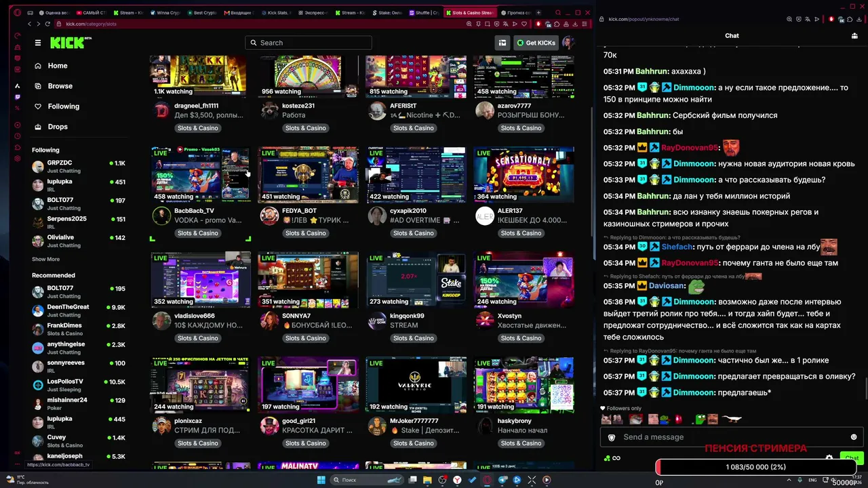Open Serpens2025 channel in sidebar
Screen dimensions: 868x488
pyautogui.click(x=78, y=222)
